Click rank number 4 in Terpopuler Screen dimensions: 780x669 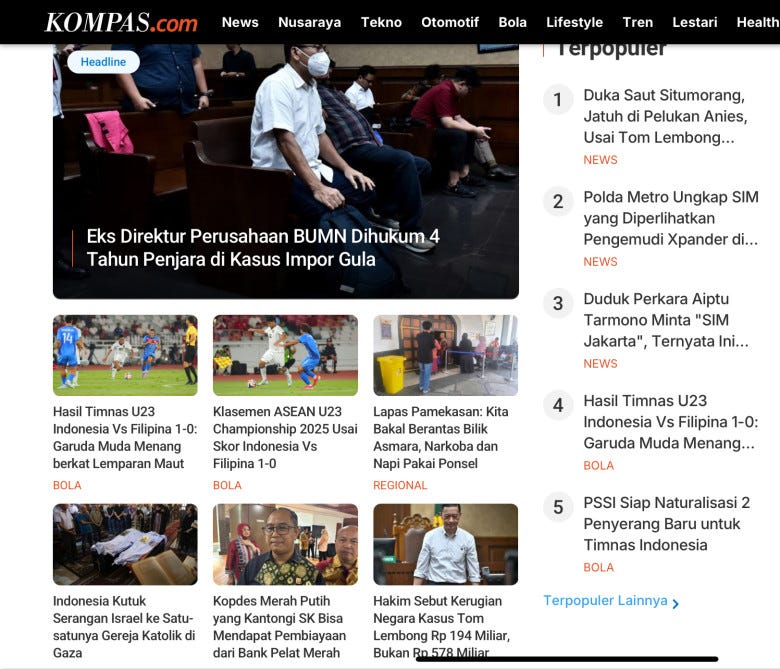point(558,405)
